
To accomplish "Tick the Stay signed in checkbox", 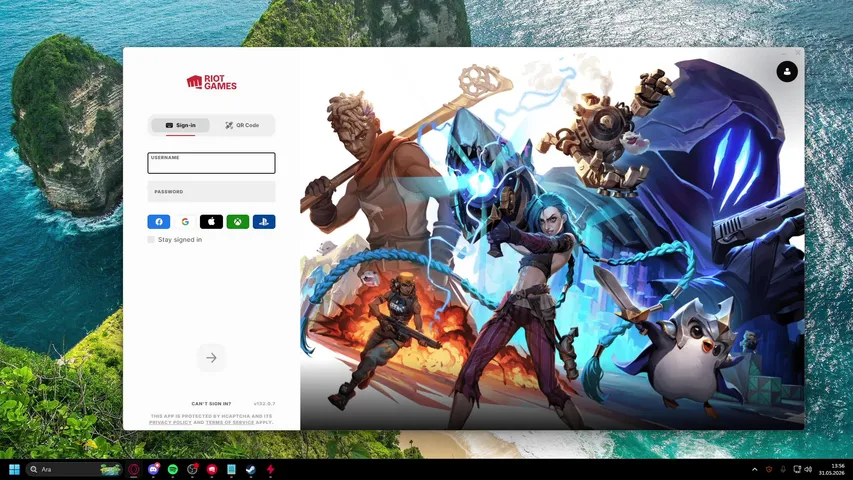I will (x=151, y=239).
